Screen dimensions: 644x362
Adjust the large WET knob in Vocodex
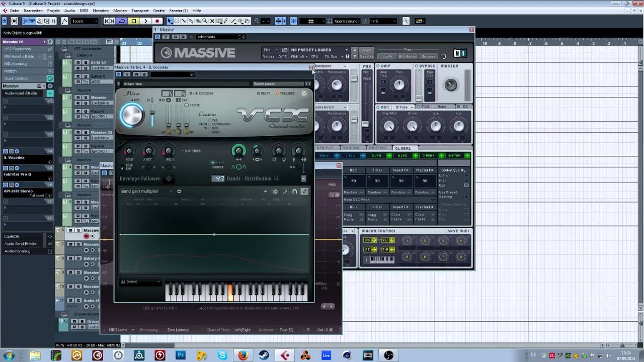point(132,116)
